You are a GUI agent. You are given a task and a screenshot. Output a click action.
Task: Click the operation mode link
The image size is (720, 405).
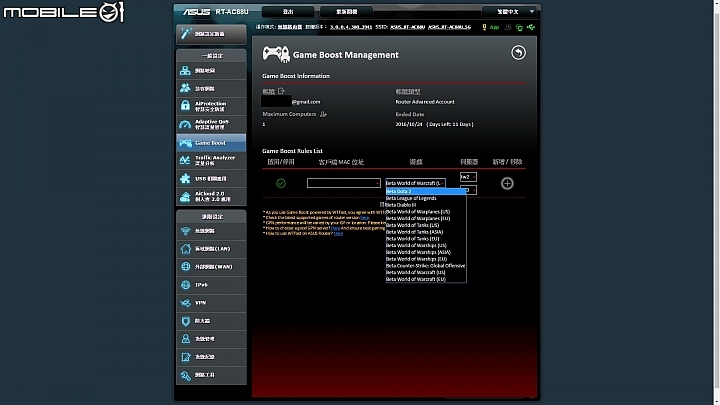(x=290, y=27)
